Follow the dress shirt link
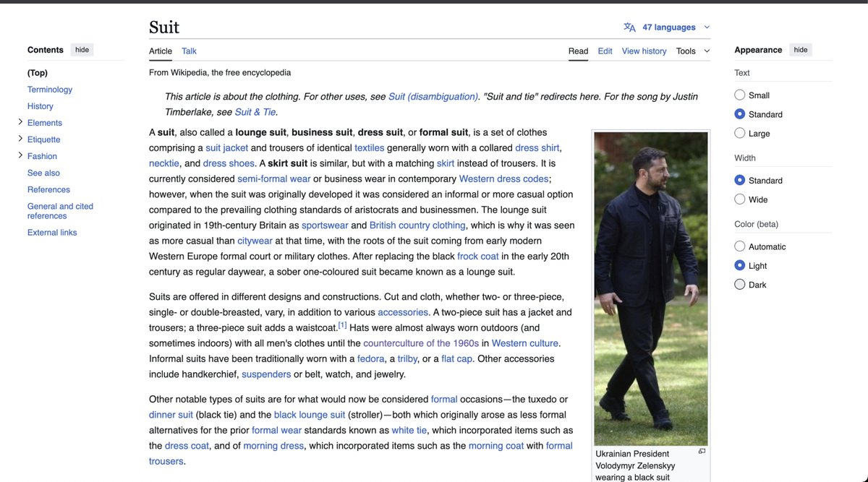The width and height of the screenshot is (868, 482). click(x=537, y=148)
